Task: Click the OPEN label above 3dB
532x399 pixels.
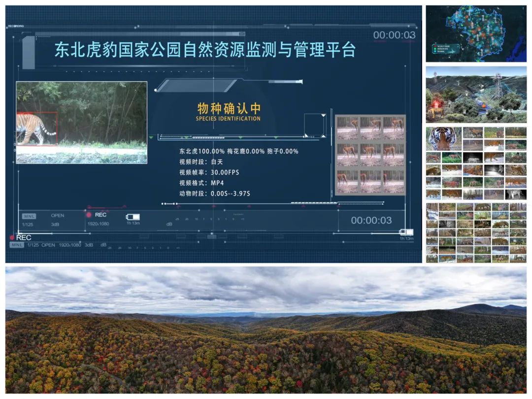Action: pyautogui.click(x=57, y=215)
